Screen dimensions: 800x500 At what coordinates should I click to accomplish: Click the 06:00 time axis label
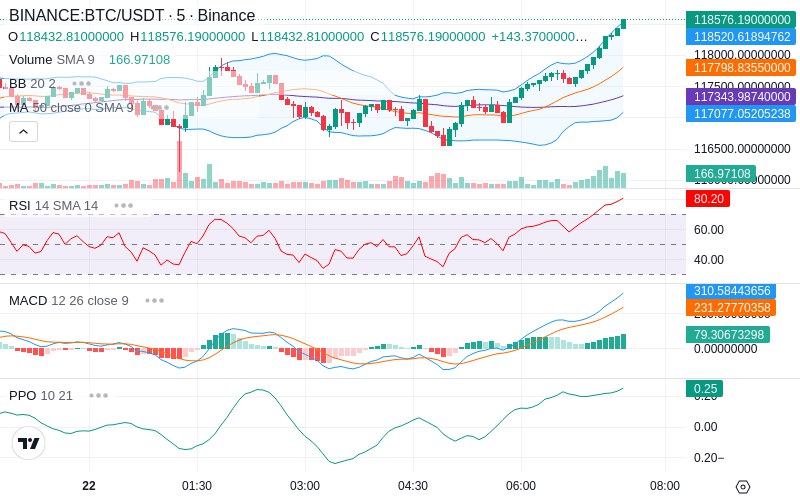(521, 486)
